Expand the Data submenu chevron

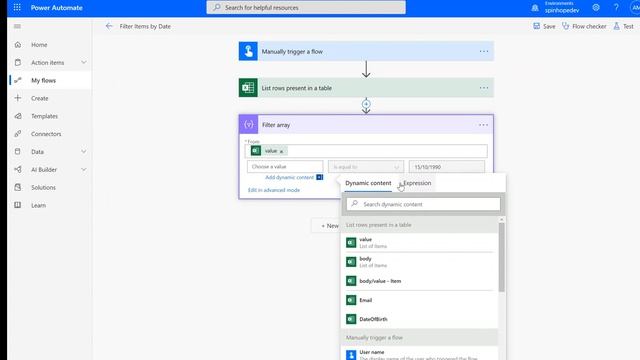(x=84, y=152)
